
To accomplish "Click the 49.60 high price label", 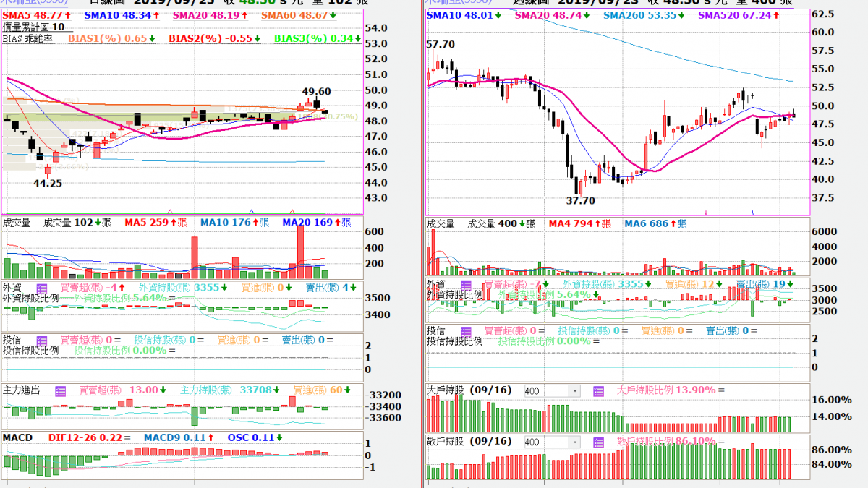I will tap(317, 91).
